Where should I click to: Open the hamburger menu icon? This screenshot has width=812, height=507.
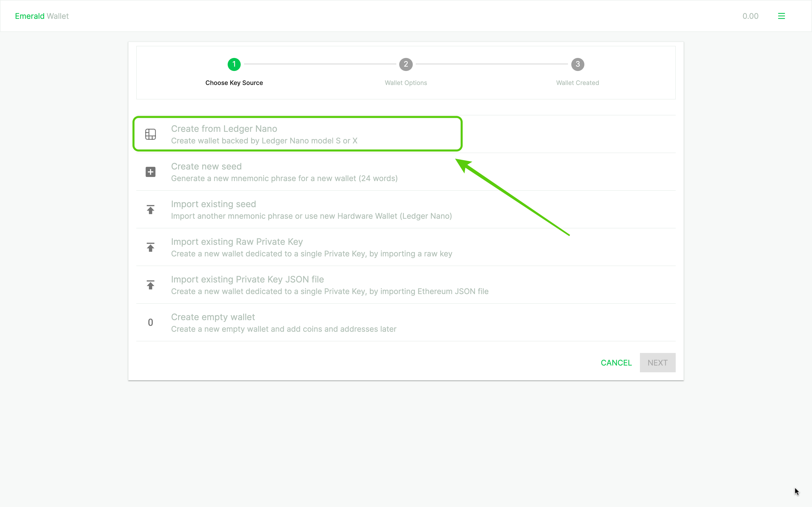click(x=781, y=16)
